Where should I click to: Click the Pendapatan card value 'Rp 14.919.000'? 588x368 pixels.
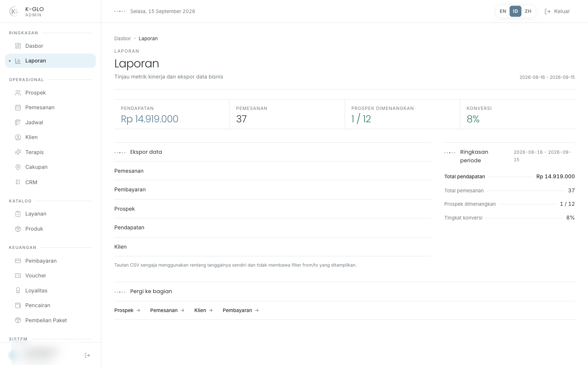tap(150, 119)
